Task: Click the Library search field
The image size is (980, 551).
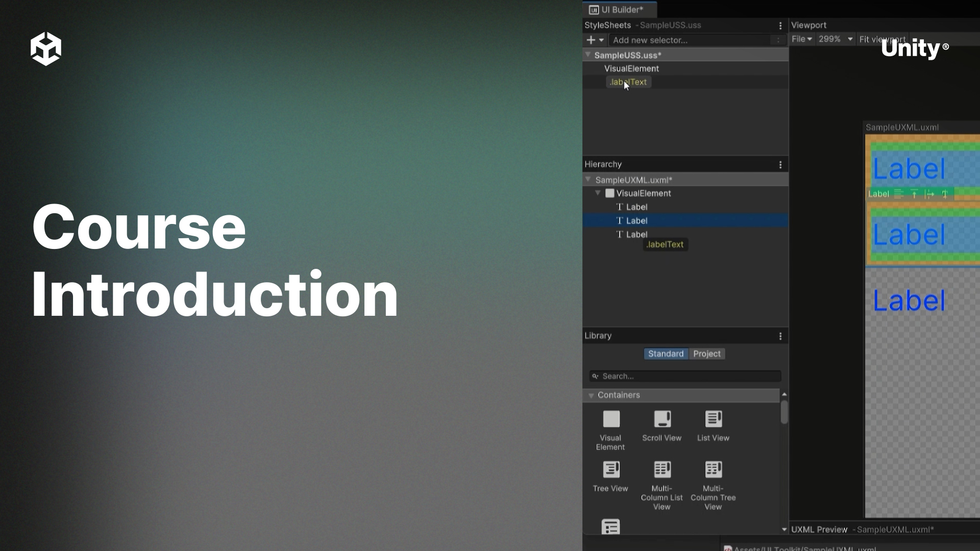Action: coord(685,377)
